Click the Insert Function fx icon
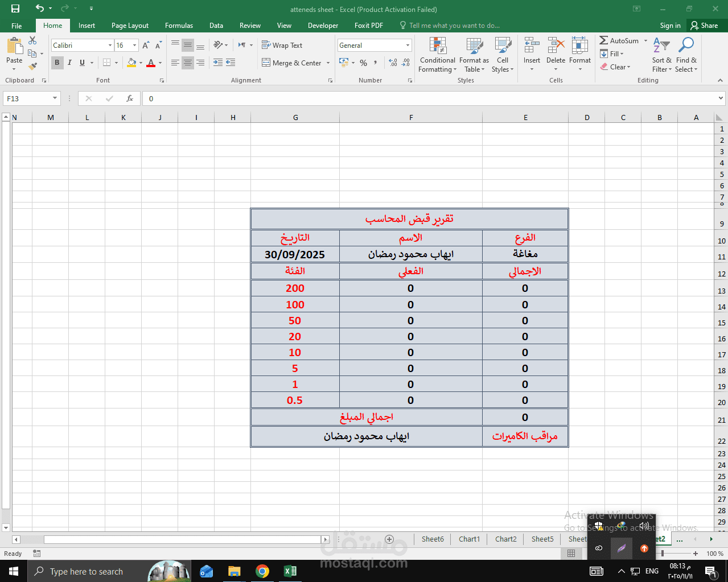This screenshot has height=582, width=728. coord(130,98)
